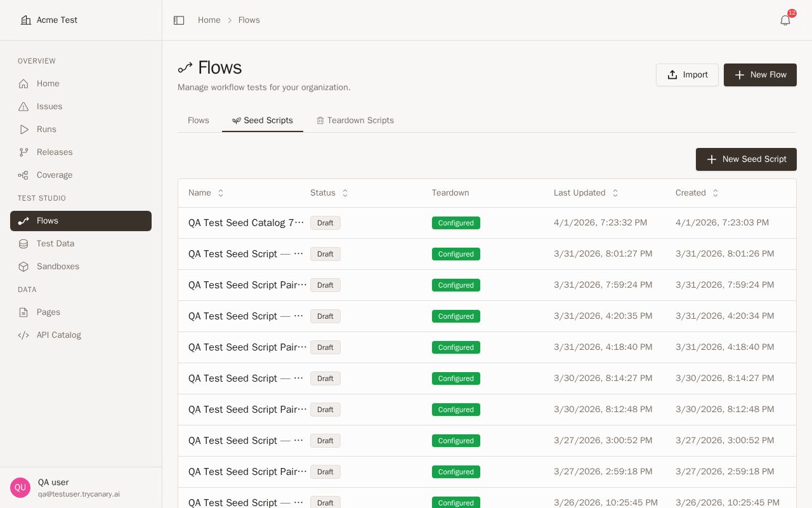Click the QA user name in sidebar footer
The width and height of the screenshot is (812, 508).
tap(53, 483)
